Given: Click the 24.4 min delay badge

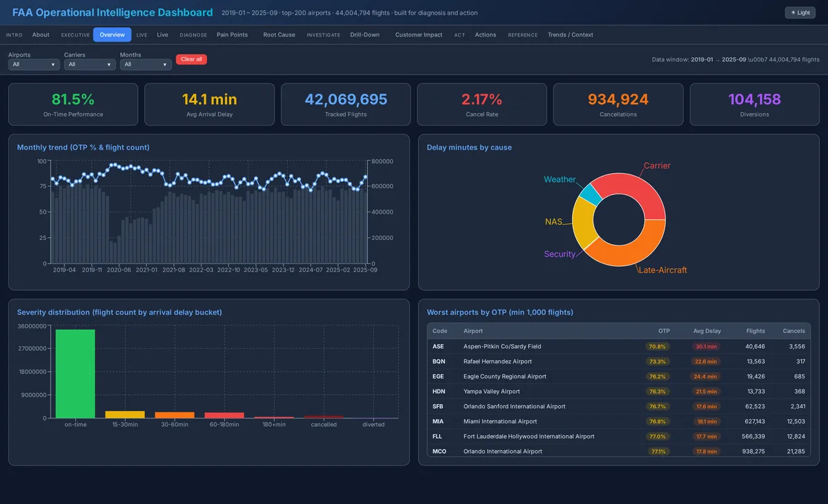Looking at the screenshot, I should [x=706, y=376].
